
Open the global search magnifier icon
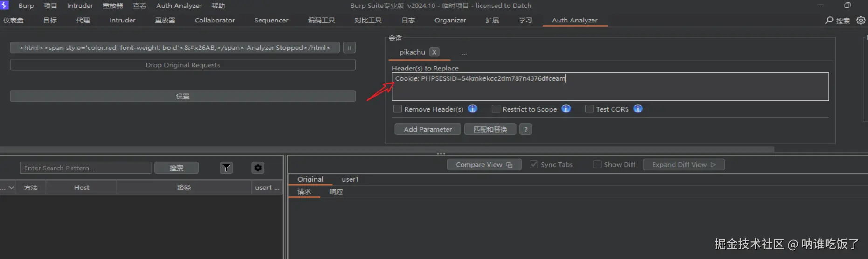point(829,20)
